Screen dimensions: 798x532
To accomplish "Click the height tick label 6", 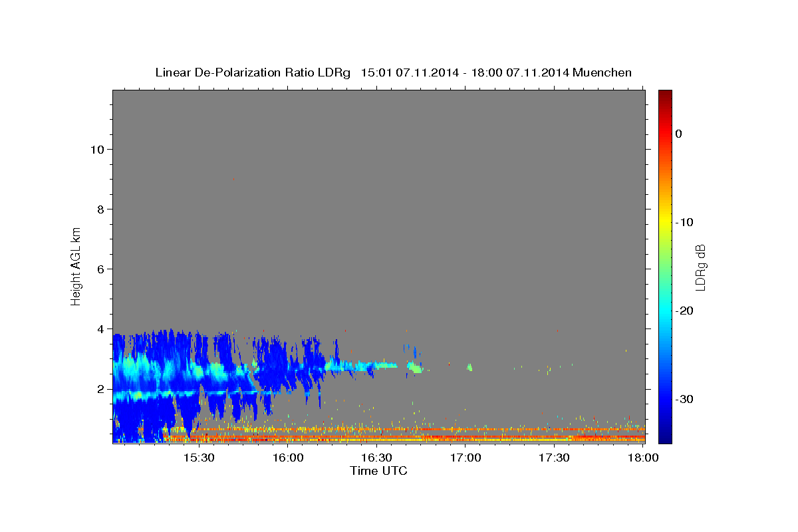I will coord(99,269).
